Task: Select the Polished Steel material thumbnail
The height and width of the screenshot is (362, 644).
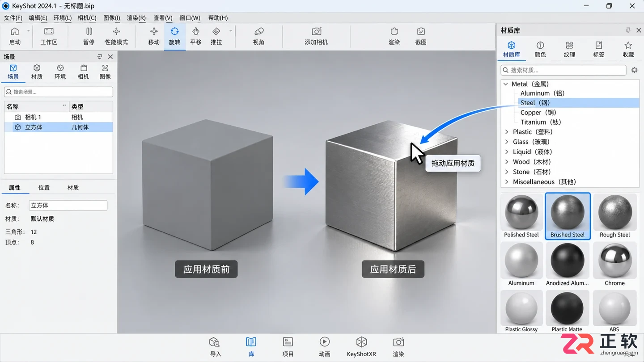Action: [521, 216]
